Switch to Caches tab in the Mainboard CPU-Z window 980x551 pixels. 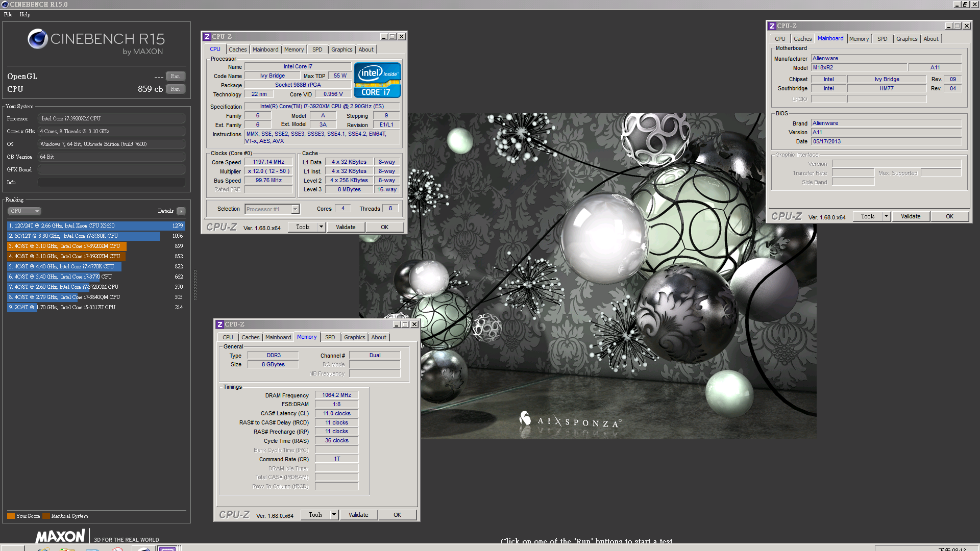(x=802, y=39)
